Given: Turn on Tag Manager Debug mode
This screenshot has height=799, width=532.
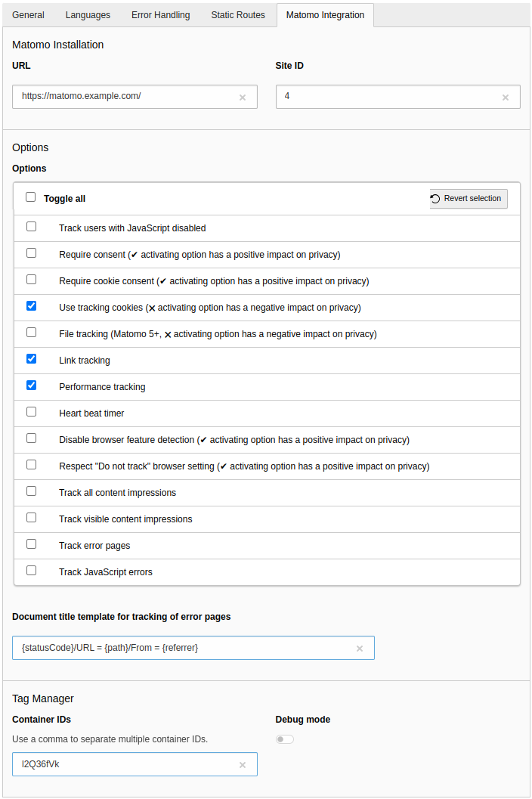Looking at the screenshot, I should (x=285, y=739).
